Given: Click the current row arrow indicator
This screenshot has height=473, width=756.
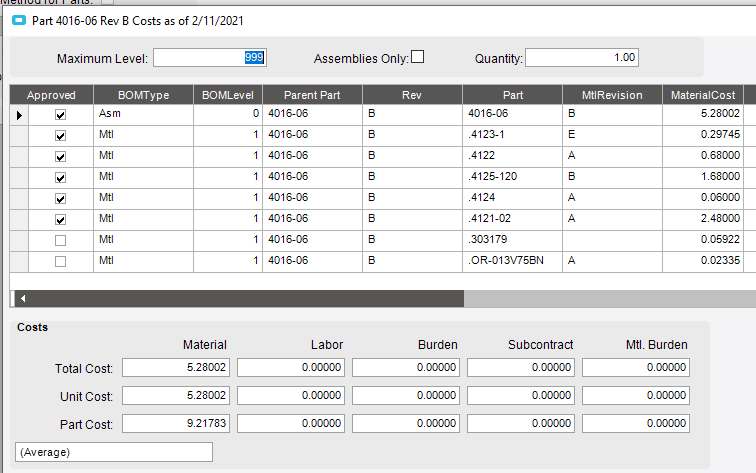Looking at the screenshot, I should click(19, 115).
